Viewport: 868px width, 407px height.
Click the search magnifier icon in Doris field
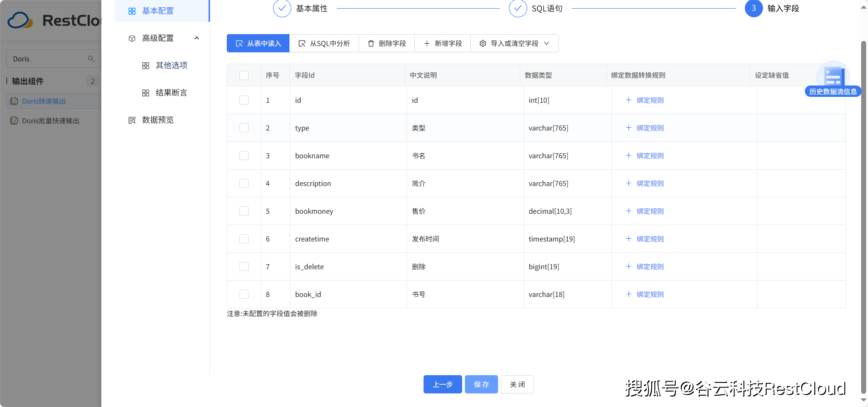(x=91, y=59)
